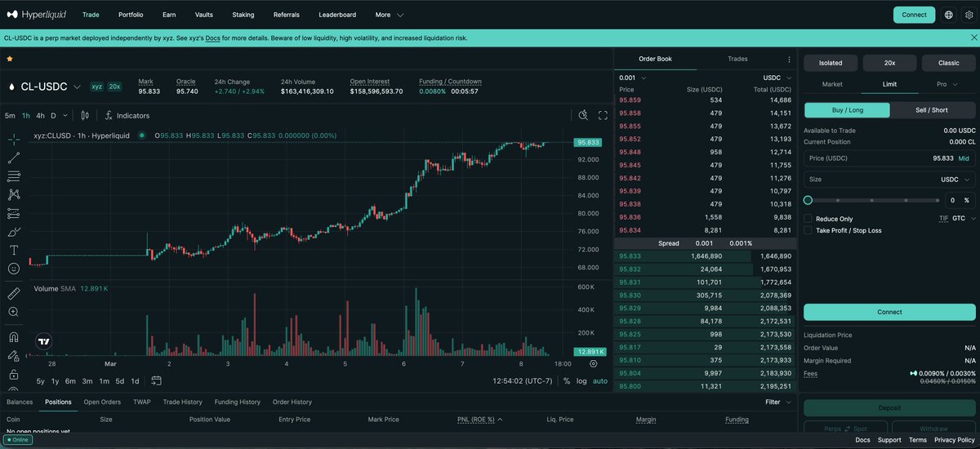The height and width of the screenshot is (449, 980).
Task: Open the emoji icons tool
Action: click(x=14, y=269)
